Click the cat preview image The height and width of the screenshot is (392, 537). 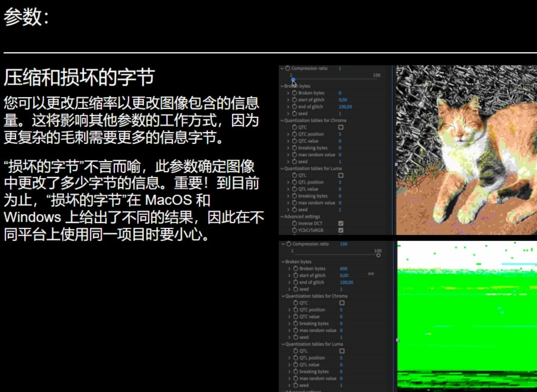pyautogui.click(x=466, y=150)
